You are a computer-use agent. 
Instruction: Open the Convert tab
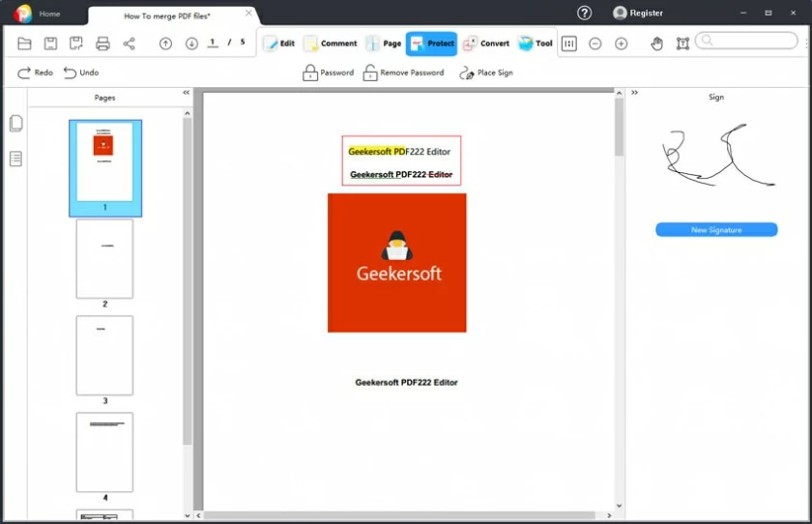[485, 44]
